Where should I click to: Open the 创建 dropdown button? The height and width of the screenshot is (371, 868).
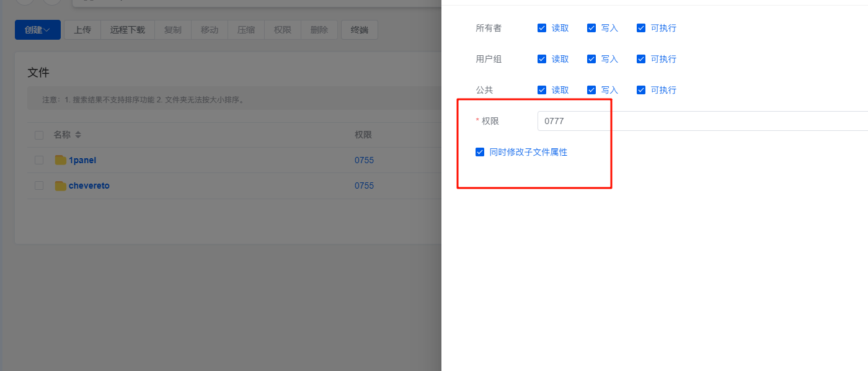[38, 30]
